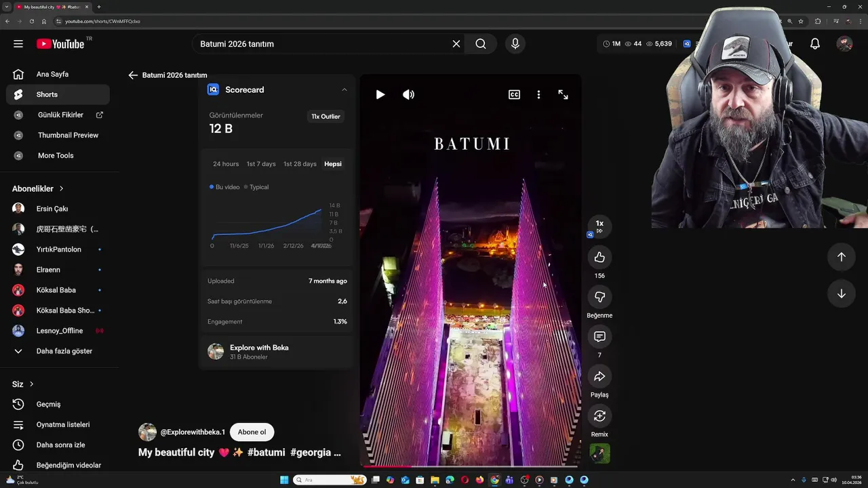Open Elraenn subscription
868x488 pixels.
point(58,270)
